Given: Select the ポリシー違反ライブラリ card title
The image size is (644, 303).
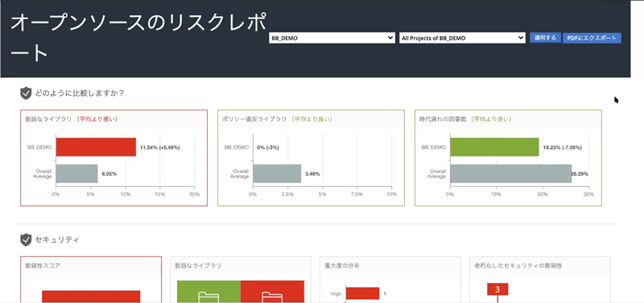Looking at the screenshot, I should (254, 119).
